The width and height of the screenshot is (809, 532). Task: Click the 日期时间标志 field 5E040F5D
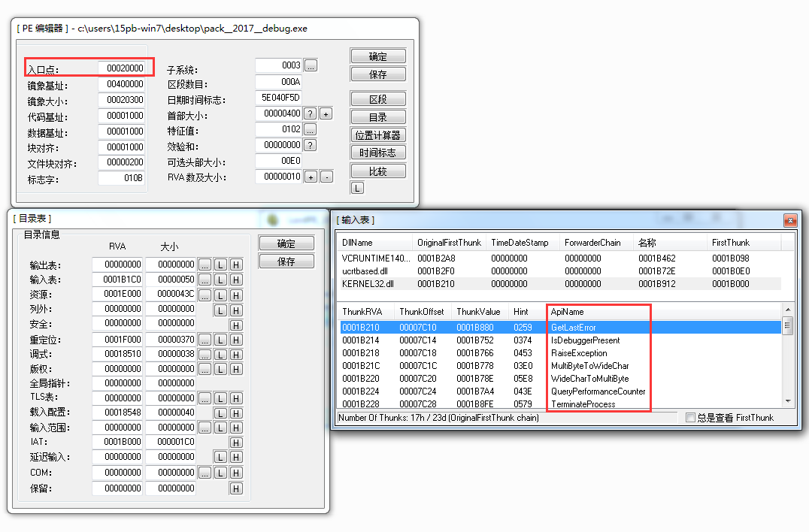(279, 98)
